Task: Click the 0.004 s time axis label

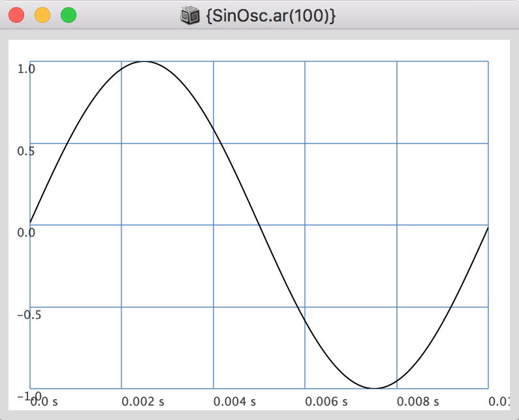Action: (x=234, y=401)
